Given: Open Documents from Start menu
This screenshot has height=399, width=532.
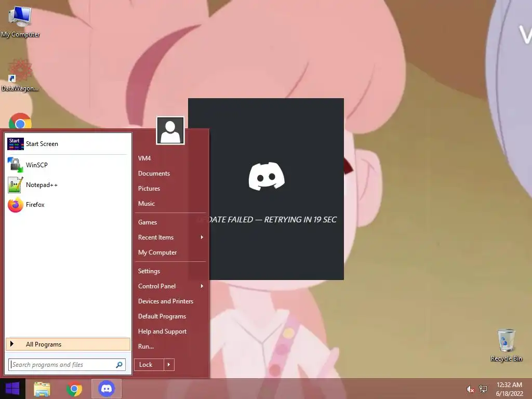Looking at the screenshot, I should pos(154,174).
